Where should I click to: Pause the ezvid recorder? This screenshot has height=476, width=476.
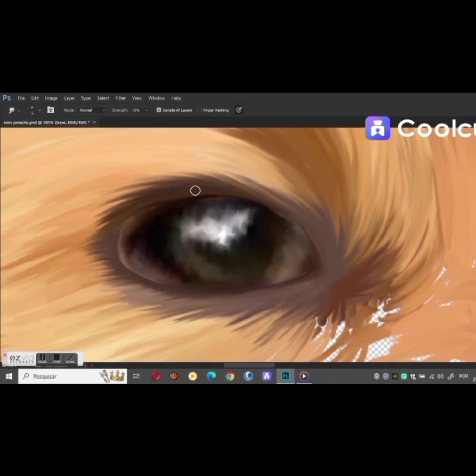pyautogui.click(x=42, y=358)
